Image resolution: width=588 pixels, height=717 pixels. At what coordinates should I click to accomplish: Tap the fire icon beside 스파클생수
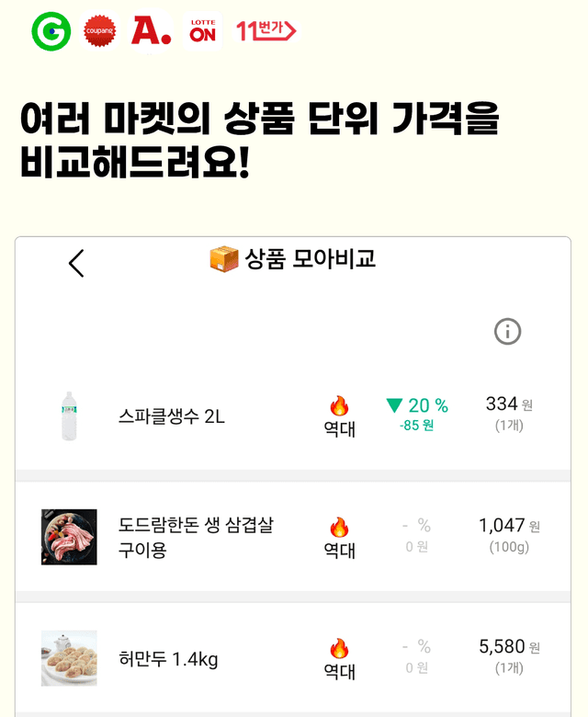339,406
